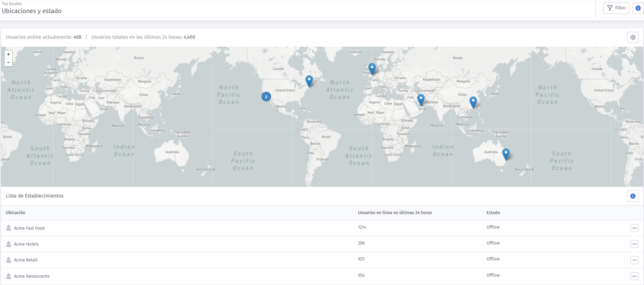This screenshot has height=285, width=644.
Task: Select the map pin near Oman
Action: tap(421, 100)
